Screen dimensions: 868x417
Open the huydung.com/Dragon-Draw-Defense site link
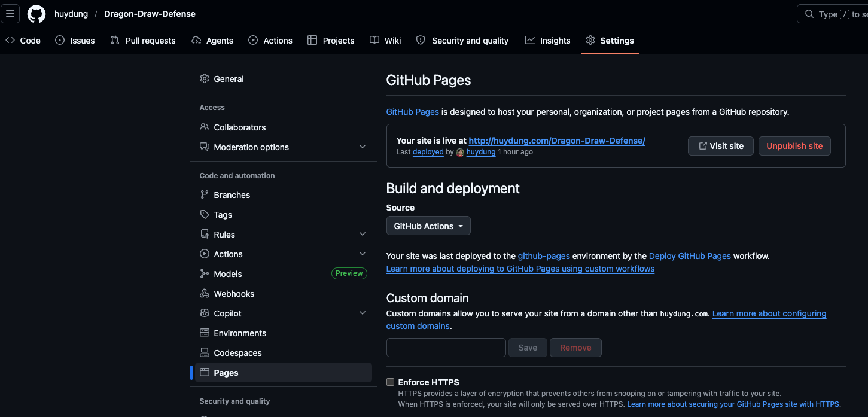[557, 141]
